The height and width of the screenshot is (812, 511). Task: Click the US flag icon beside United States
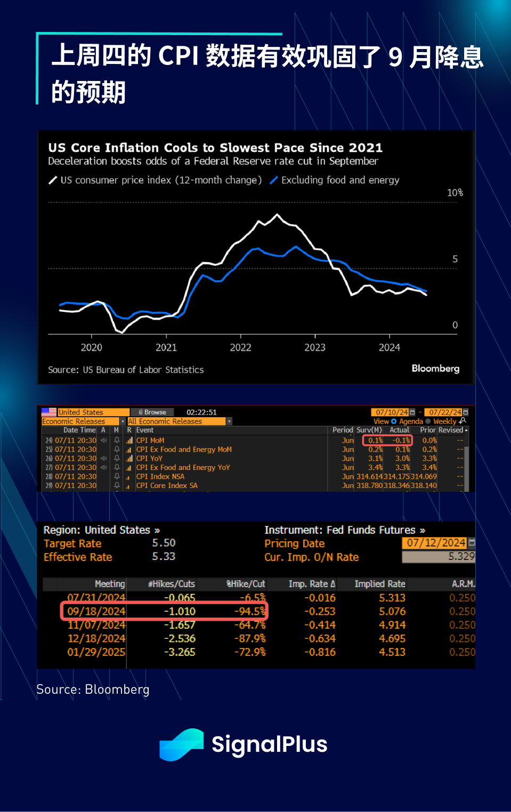(49, 412)
